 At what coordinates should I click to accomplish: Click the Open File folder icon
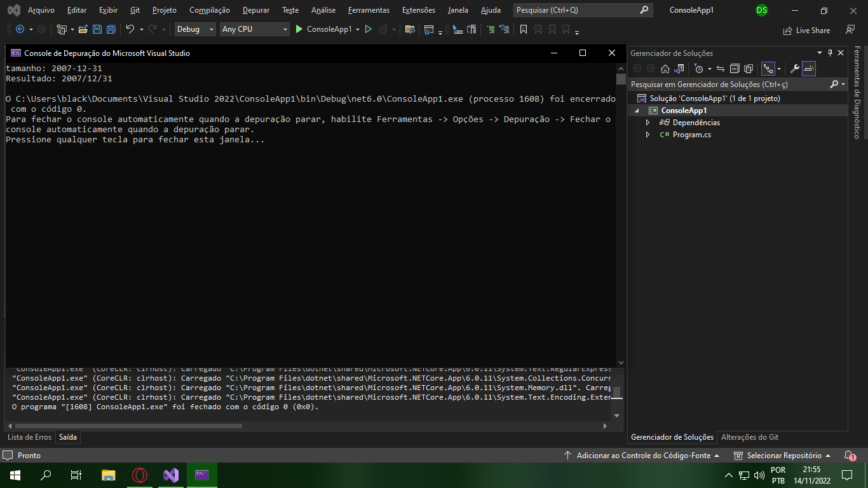click(x=83, y=29)
